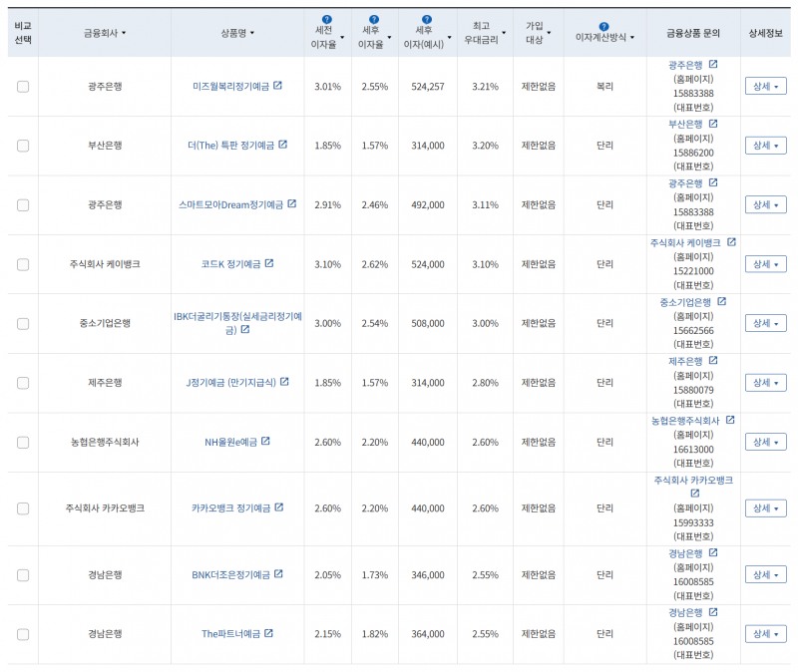Sort by 세후 이자율 column arrow
This screenshot has height=672, width=798.
point(389,38)
